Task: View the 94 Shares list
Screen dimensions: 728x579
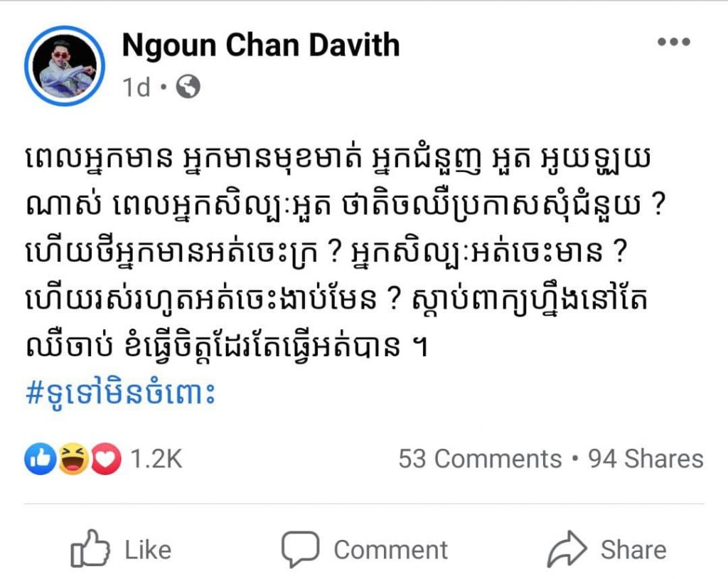Action: point(646,459)
